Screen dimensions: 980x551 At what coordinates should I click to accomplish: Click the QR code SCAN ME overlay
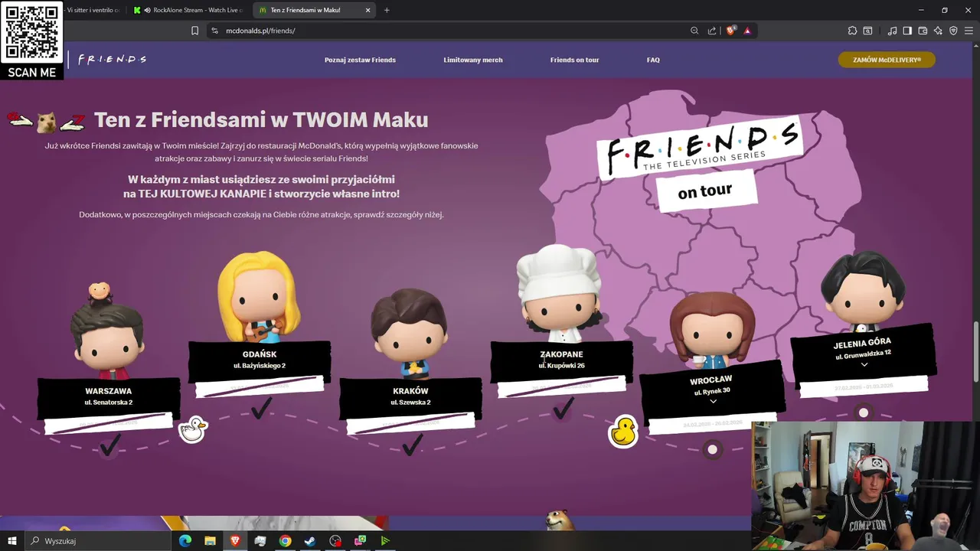tap(31, 40)
